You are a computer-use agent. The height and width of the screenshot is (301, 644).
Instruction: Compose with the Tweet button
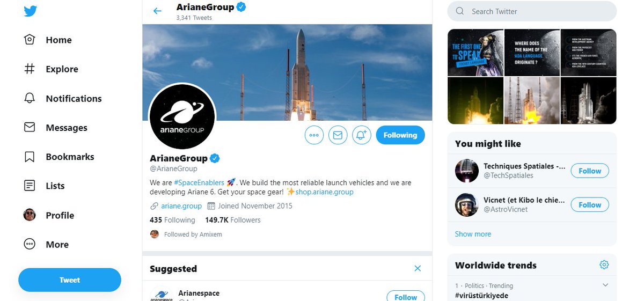pyautogui.click(x=70, y=280)
